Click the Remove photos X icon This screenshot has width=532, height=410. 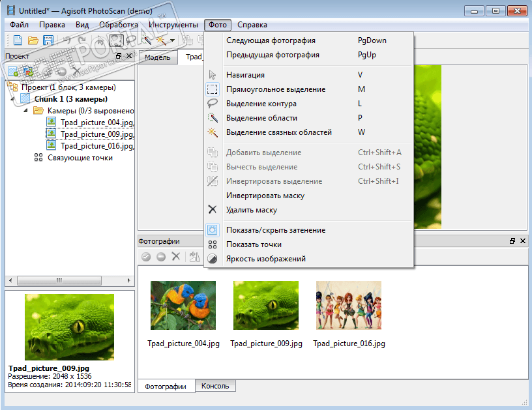pyautogui.click(x=176, y=256)
